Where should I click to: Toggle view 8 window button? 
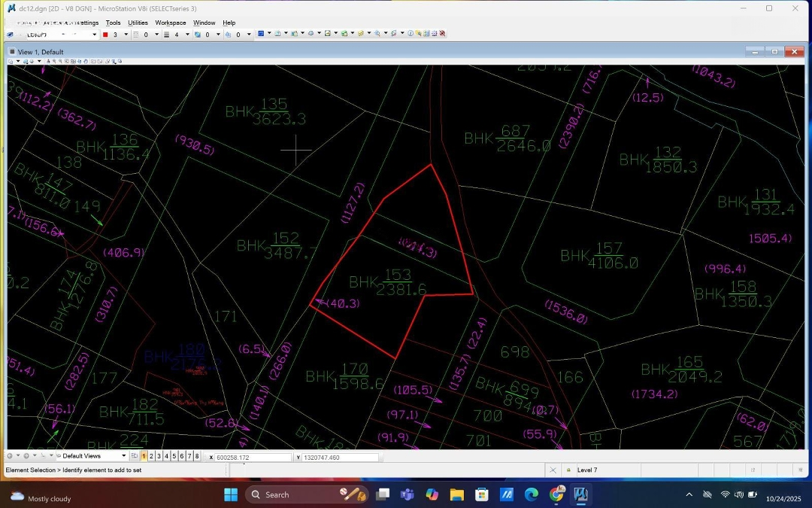coord(197,456)
